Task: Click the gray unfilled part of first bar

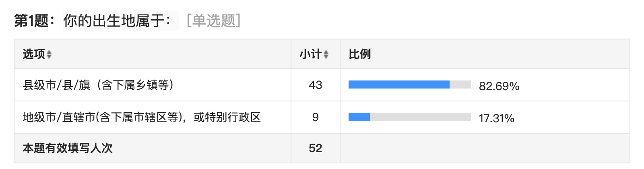Action: pos(460,84)
